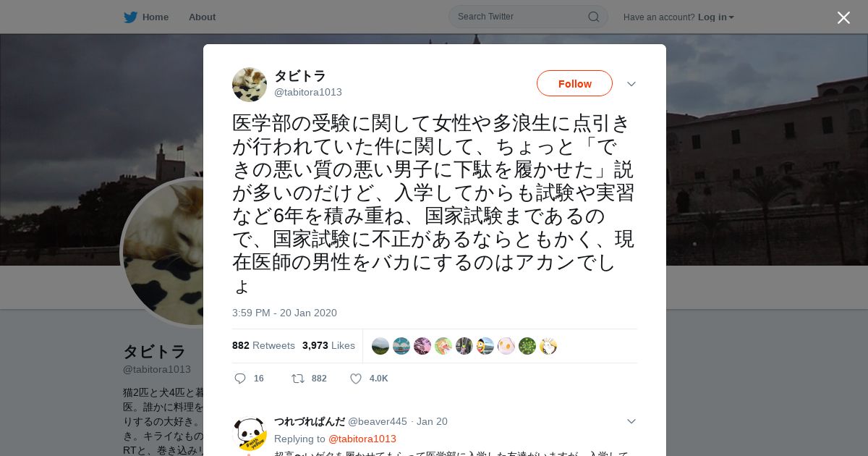
Task: Open the tweet options chevron beside Follow
Action: pyautogui.click(x=631, y=84)
